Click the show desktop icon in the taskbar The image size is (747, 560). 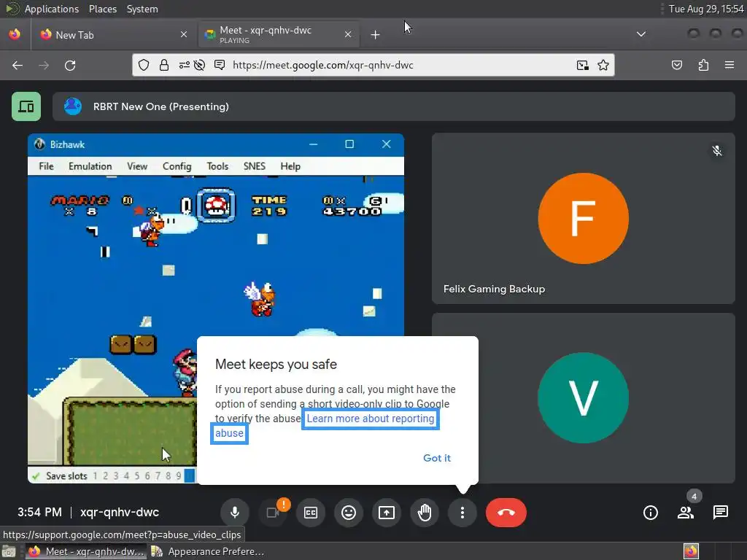(9, 551)
